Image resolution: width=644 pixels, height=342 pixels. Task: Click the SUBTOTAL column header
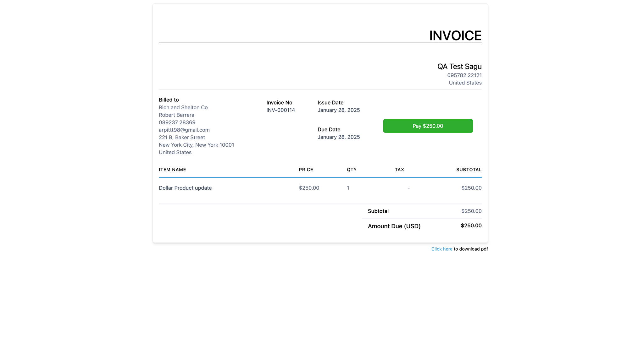pyautogui.click(x=469, y=170)
